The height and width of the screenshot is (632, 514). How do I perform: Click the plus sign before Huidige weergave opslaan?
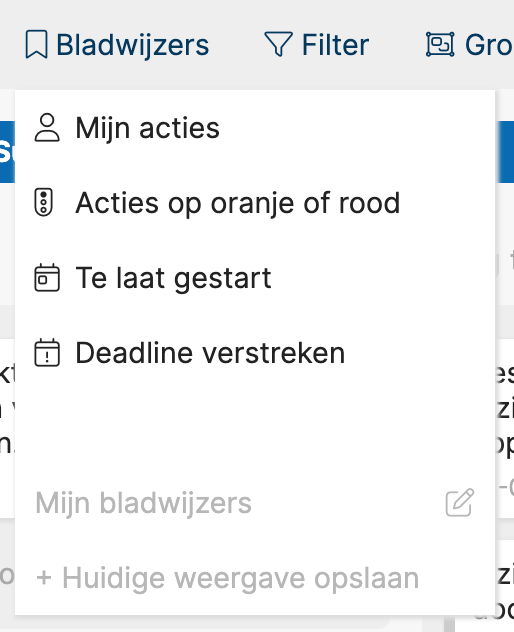44,578
